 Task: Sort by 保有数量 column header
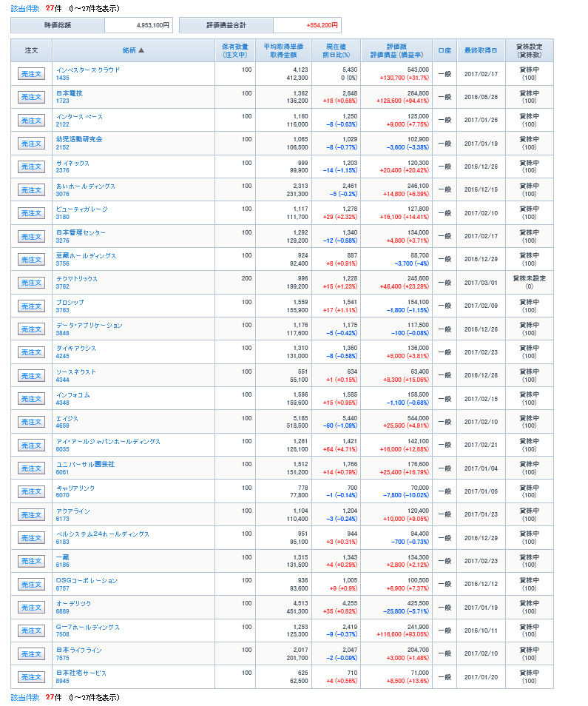pos(235,47)
